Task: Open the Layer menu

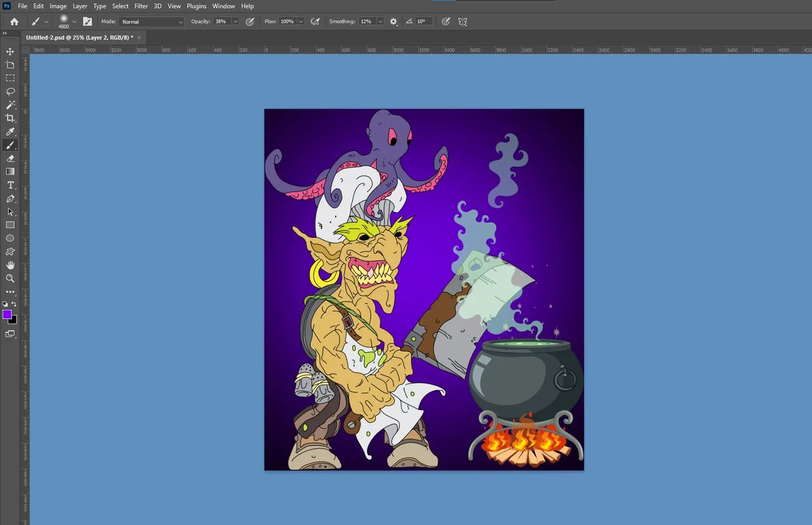Action: pyautogui.click(x=80, y=6)
